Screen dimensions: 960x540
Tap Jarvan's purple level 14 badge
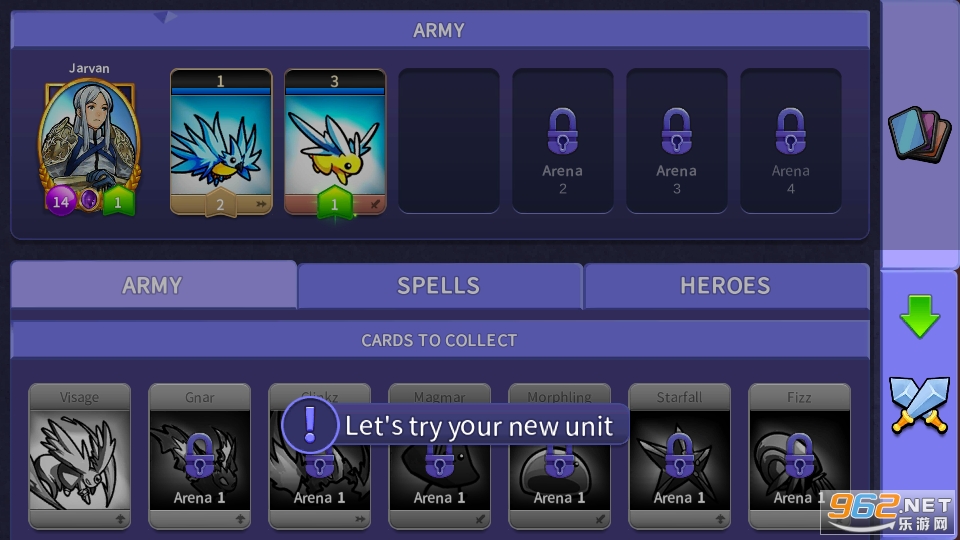point(61,201)
